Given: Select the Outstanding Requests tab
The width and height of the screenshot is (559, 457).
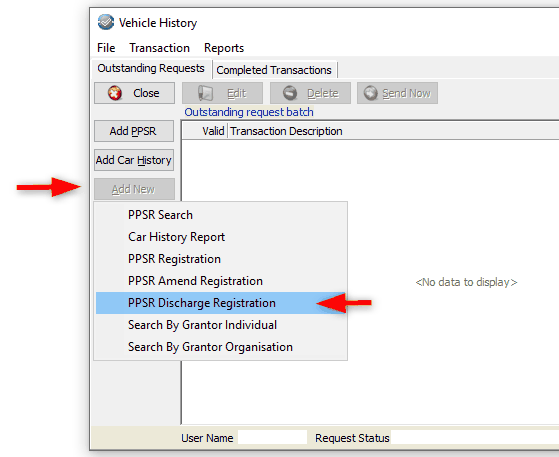Looking at the screenshot, I should pyautogui.click(x=151, y=68).
